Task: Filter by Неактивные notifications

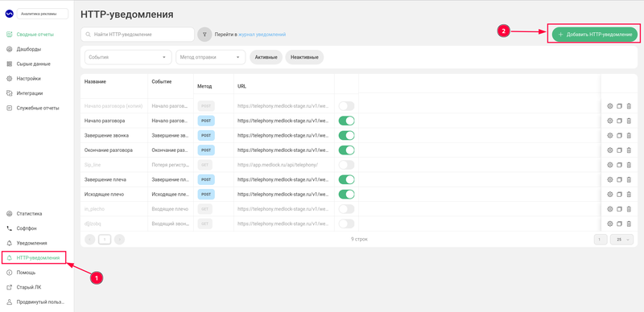Action: 304,57
